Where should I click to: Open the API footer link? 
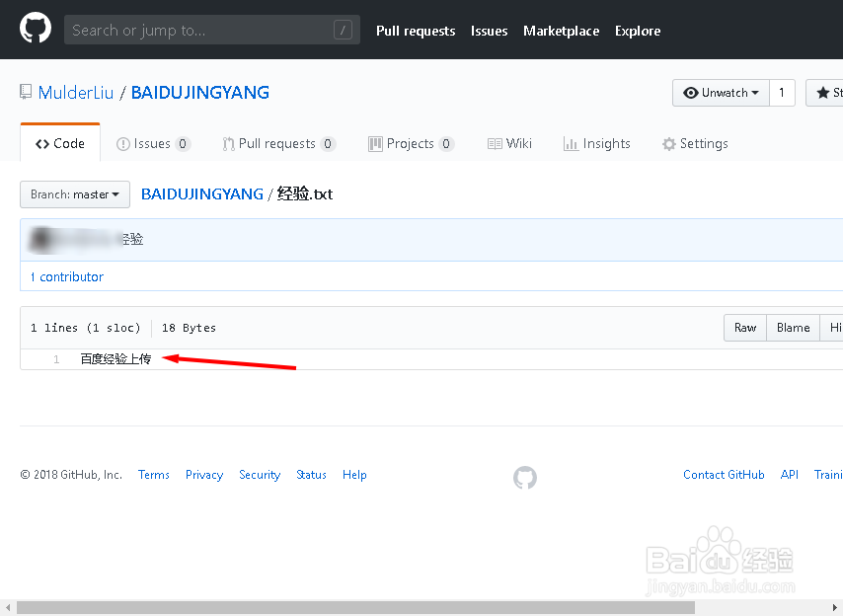click(x=790, y=475)
